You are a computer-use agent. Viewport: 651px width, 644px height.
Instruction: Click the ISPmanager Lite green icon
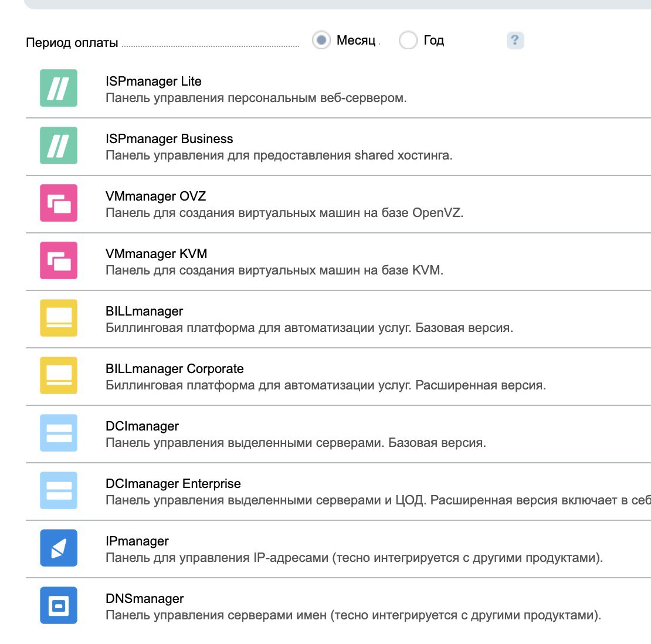pos(59,88)
